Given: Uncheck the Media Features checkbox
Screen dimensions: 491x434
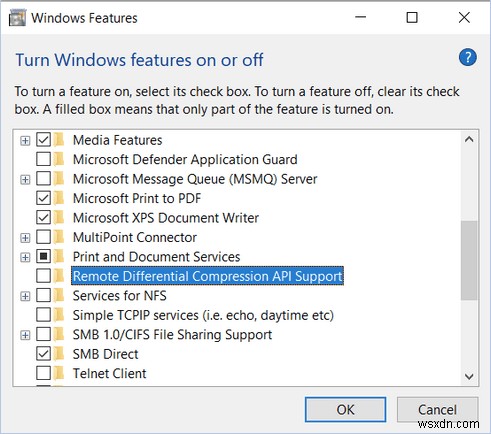Looking at the screenshot, I should point(43,140).
